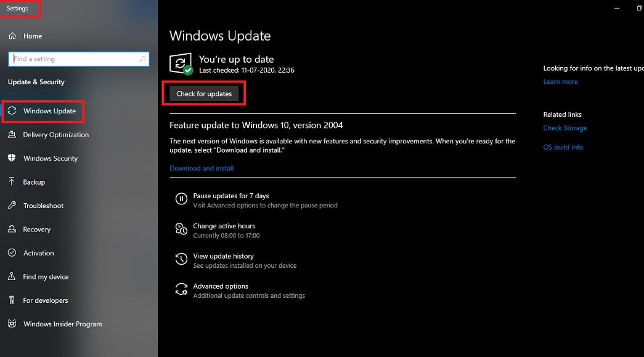Open View update history

(224, 256)
